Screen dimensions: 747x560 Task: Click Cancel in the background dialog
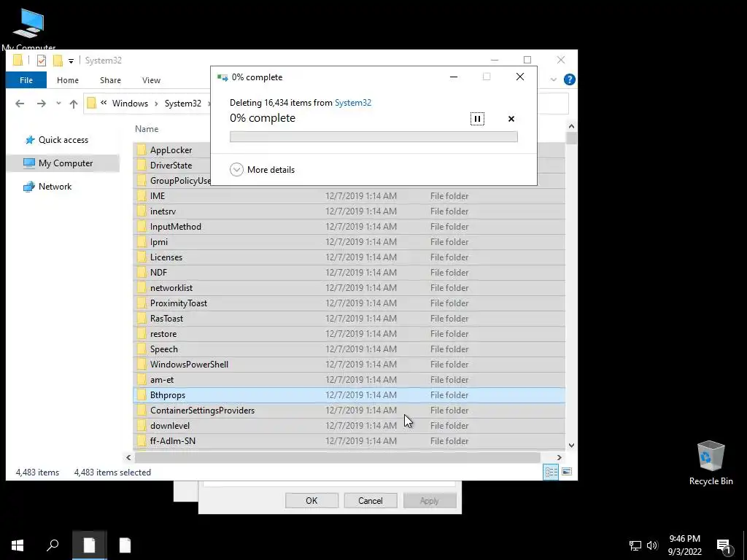pos(370,500)
